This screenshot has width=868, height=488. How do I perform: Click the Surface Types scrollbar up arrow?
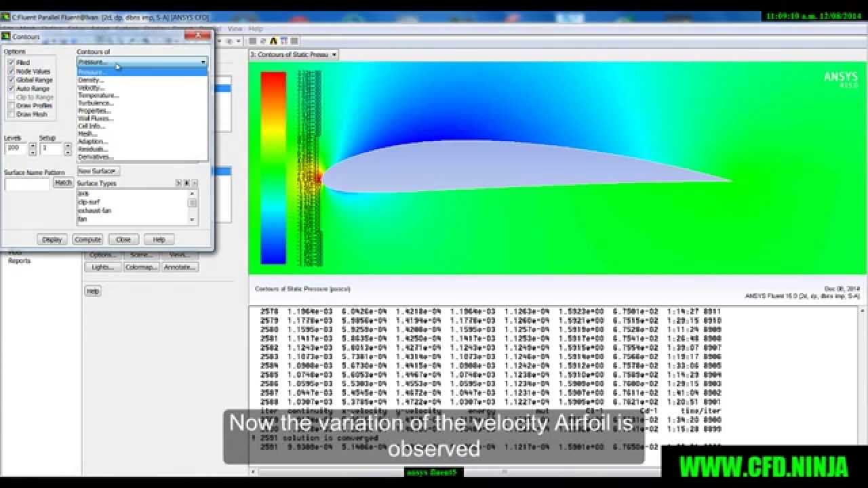[x=192, y=194]
